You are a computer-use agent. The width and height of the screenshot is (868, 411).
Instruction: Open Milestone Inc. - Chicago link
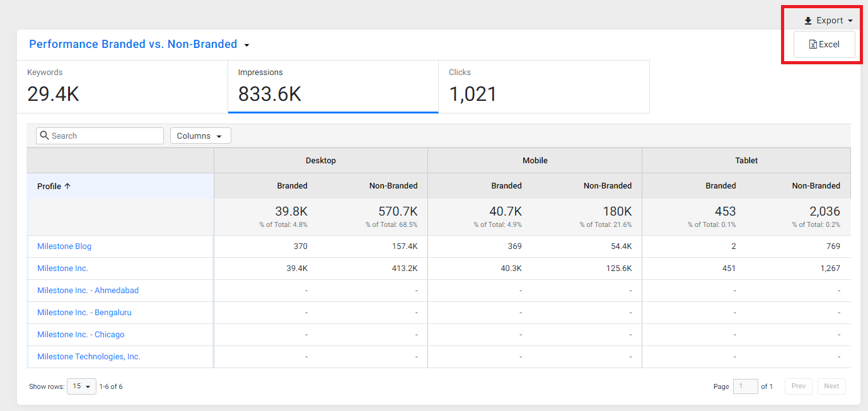[x=81, y=335]
